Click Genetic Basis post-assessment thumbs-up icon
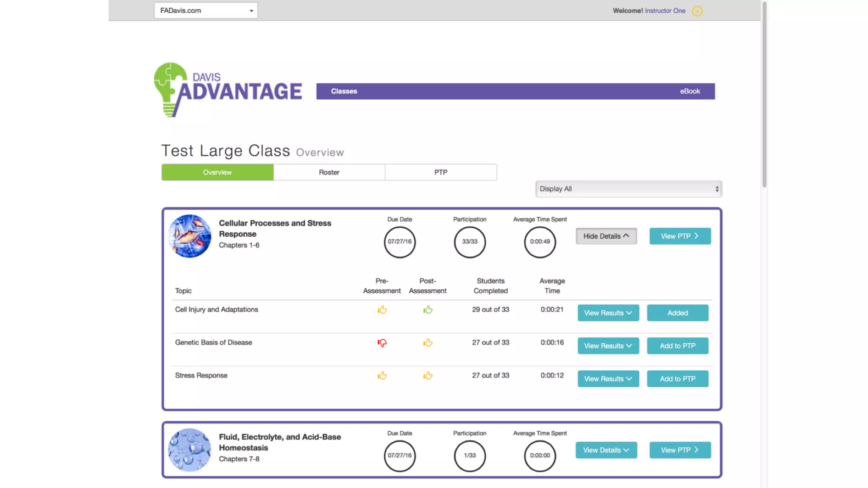This screenshot has height=488, width=868. [x=428, y=343]
